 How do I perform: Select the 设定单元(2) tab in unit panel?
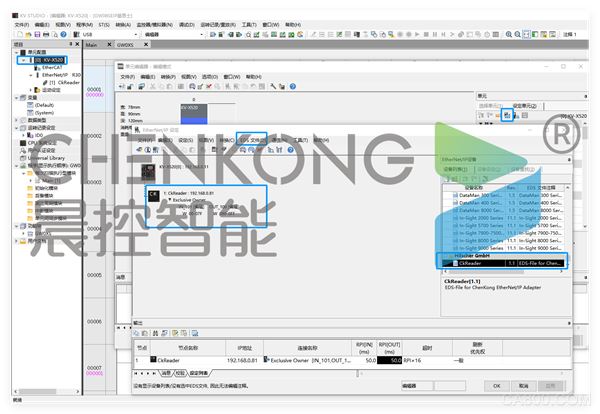click(x=527, y=104)
